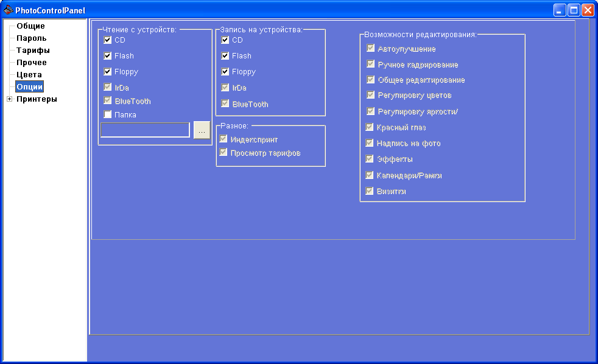
Task: Toggle IrDa under Чтение с устройств
Action: click(x=108, y=87)
